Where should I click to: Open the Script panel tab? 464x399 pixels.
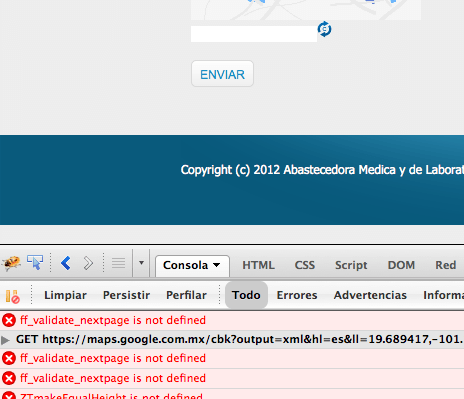[x=351, y=265]
